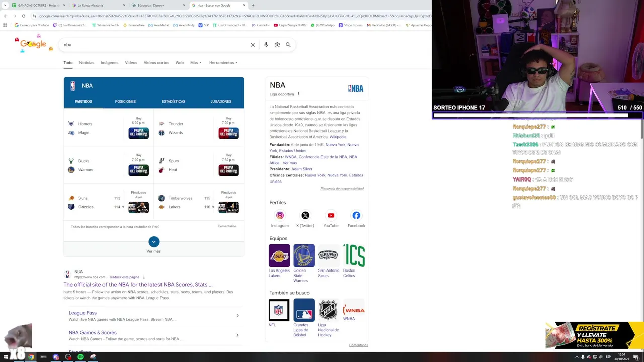This screenshot has width=644, height=362.
Task: Open options menu next to Liga deportiva
Action: point(298,94)
